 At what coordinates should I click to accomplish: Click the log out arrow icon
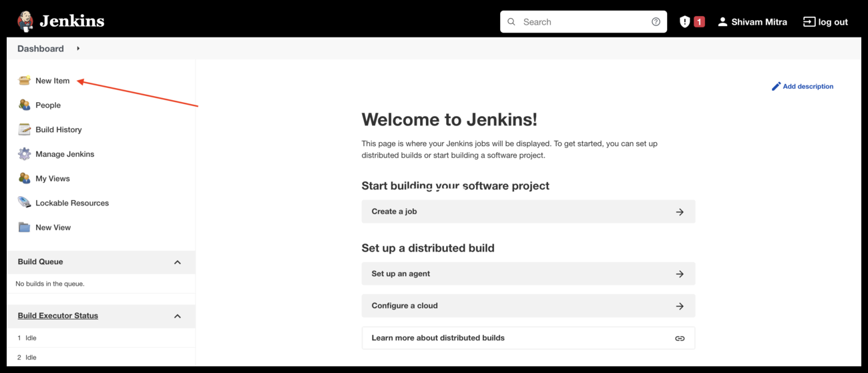(x=809, y=22)
